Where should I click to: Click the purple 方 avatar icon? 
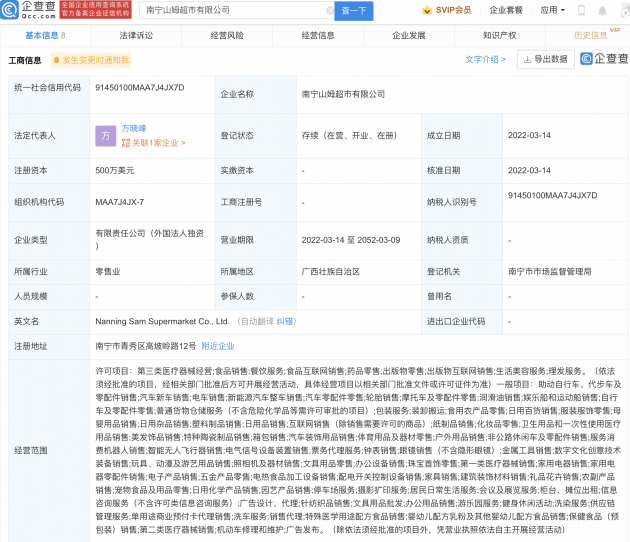point(106,136)
